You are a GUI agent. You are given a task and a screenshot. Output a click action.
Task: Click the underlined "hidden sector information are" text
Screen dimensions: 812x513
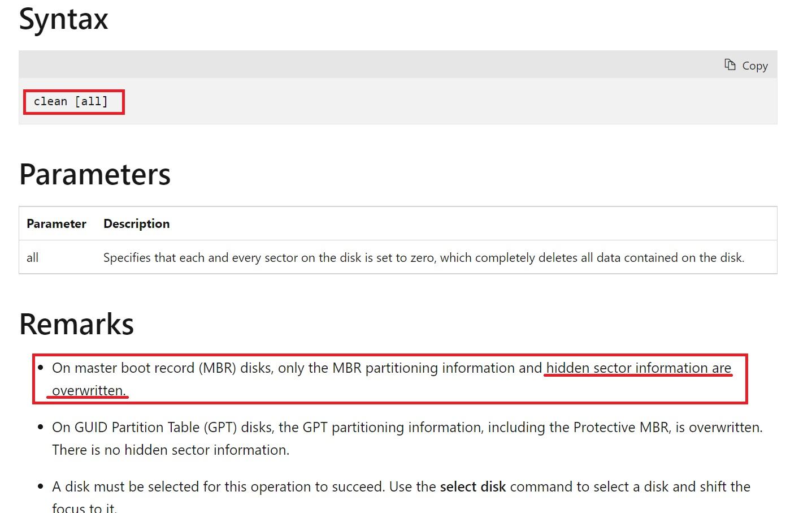pyautogui.click(x=639, y=368)
